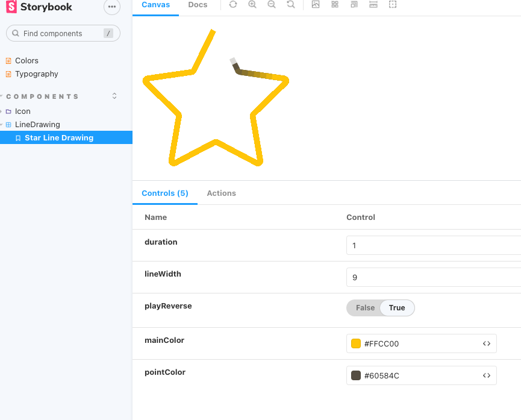Image resolution: width=521 pixels, height=420 pixels.
Task: Click the zoom in icon
Action: [x=252, y=4]
